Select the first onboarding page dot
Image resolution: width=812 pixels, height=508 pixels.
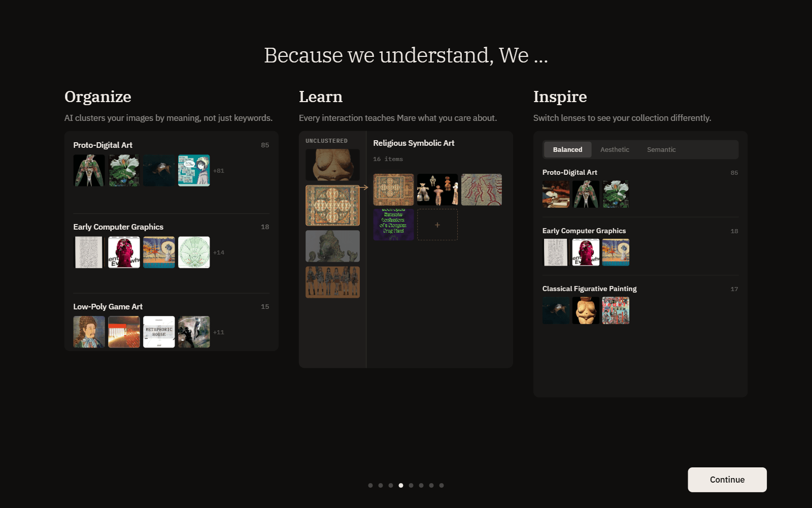pyautogui.click(x=370, y=485)
